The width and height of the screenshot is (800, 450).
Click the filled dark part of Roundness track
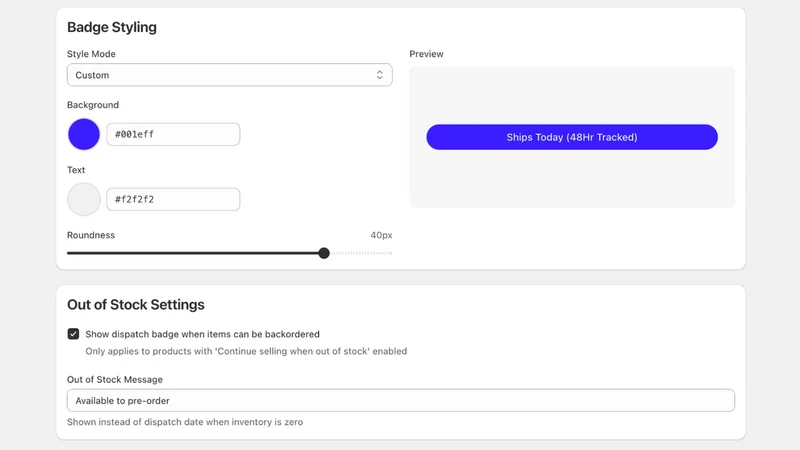click(193, 253)
